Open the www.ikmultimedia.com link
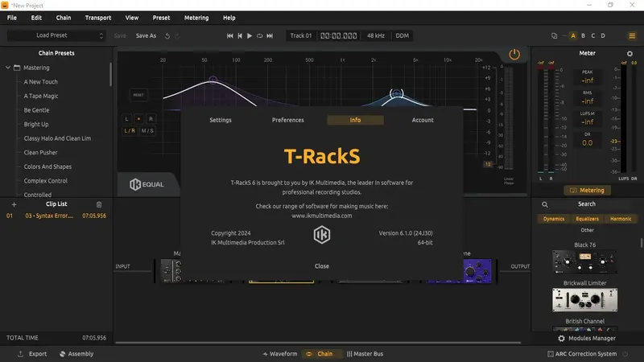The height and width of the screenshot is (362, 644). coord(321,216)
